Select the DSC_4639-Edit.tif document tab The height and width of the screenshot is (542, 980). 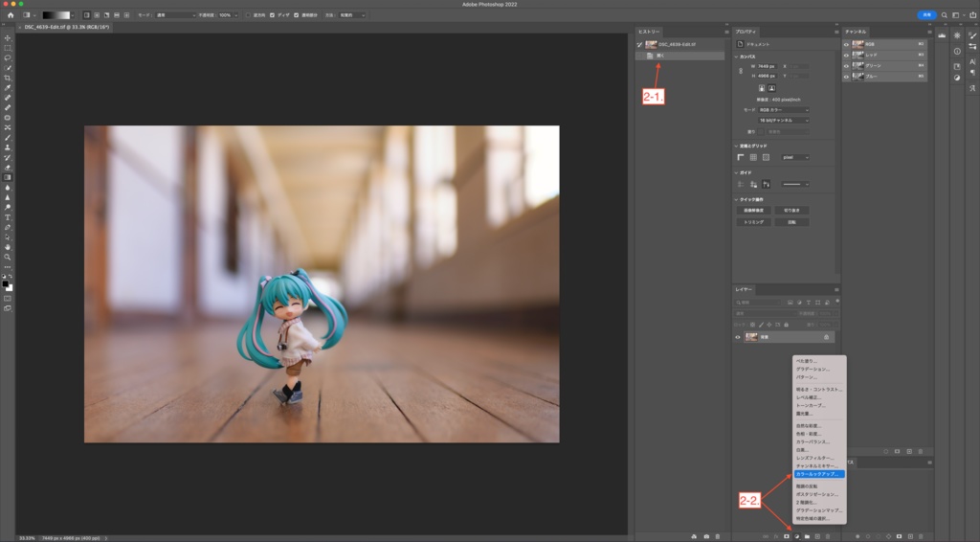67,27
